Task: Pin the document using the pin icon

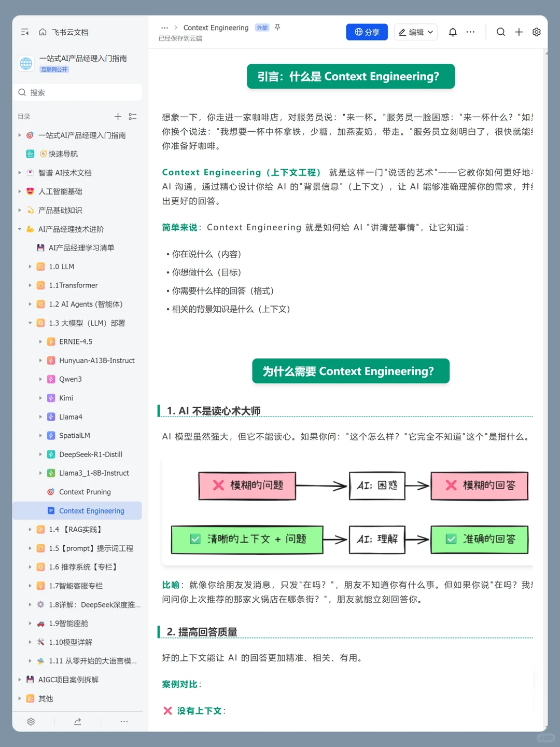Action: point(278,27)
